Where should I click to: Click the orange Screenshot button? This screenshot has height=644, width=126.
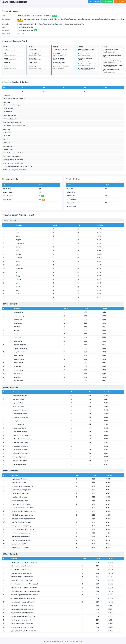point(120,2)
